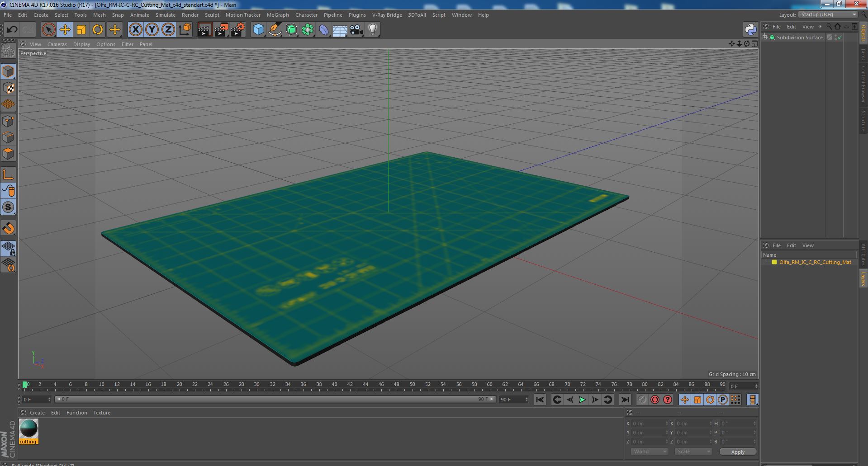The image size is (868, 466).
Task: Switch coordinate system icon
Action: pos(185,30)
